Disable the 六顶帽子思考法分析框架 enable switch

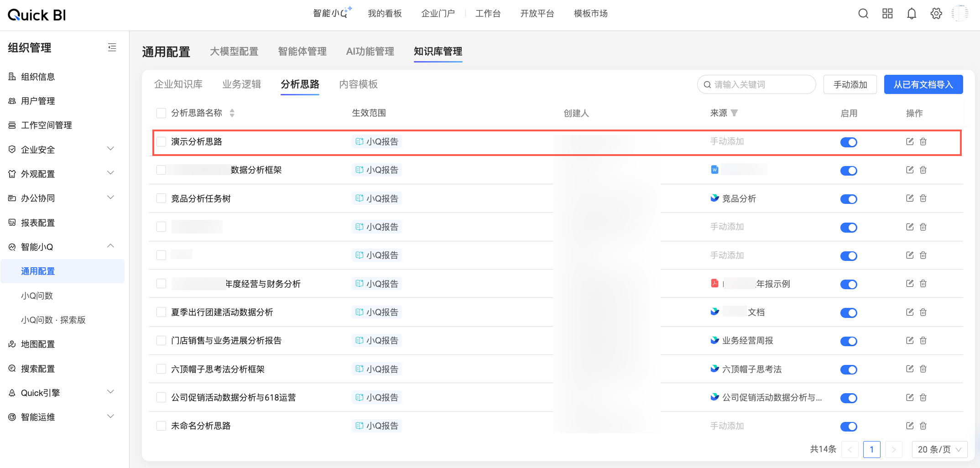849,369
